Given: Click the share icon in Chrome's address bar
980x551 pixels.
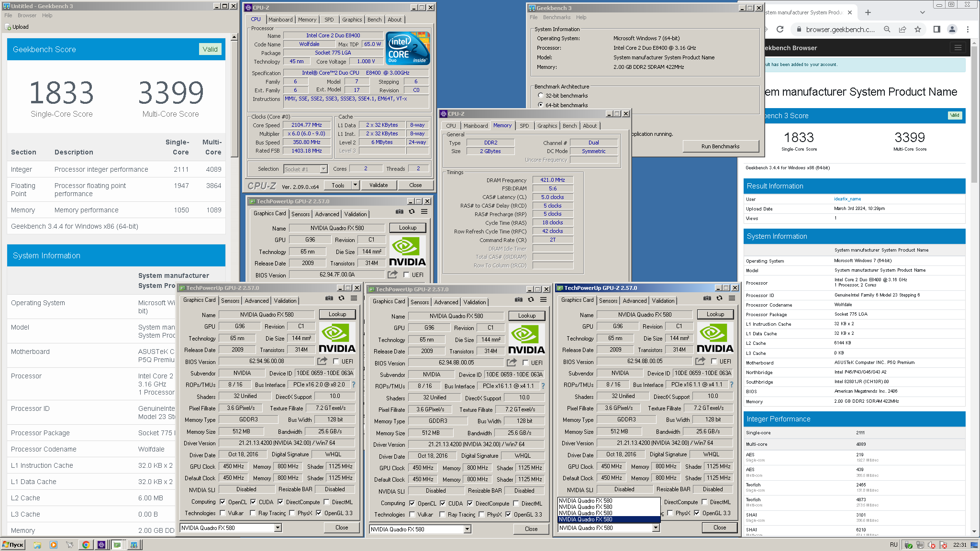Looking at the screenshot, I should pos(902,29).
